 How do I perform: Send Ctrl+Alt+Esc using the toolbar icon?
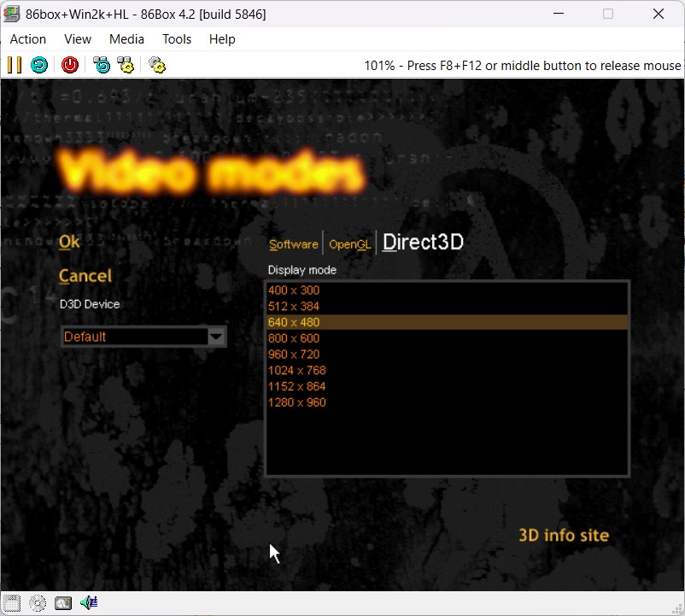126,65
